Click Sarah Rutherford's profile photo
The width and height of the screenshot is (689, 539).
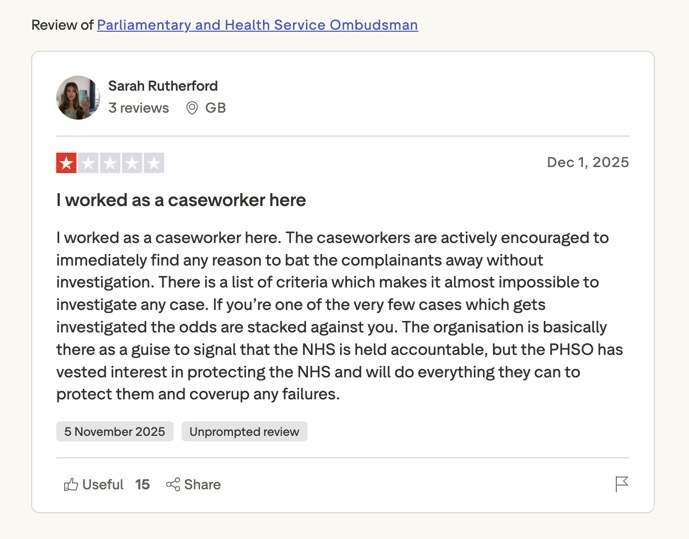pos(78,97)
